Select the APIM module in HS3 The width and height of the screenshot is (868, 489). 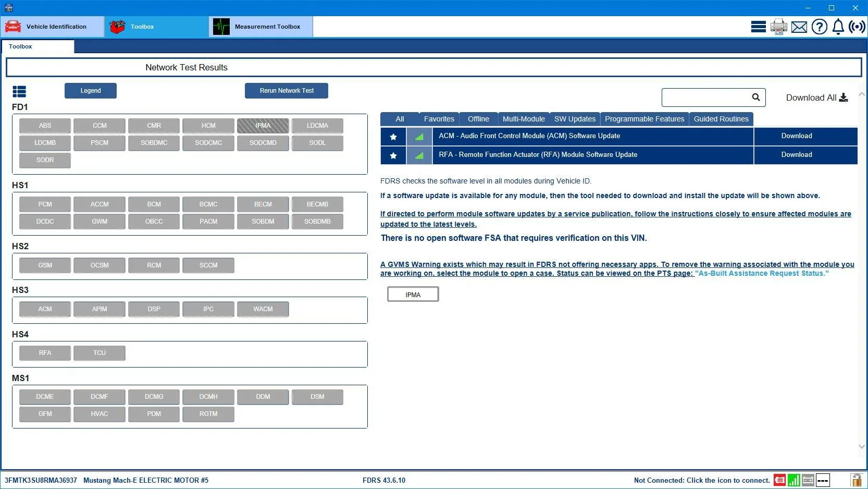pyautogui.click(x=100, y=309)
